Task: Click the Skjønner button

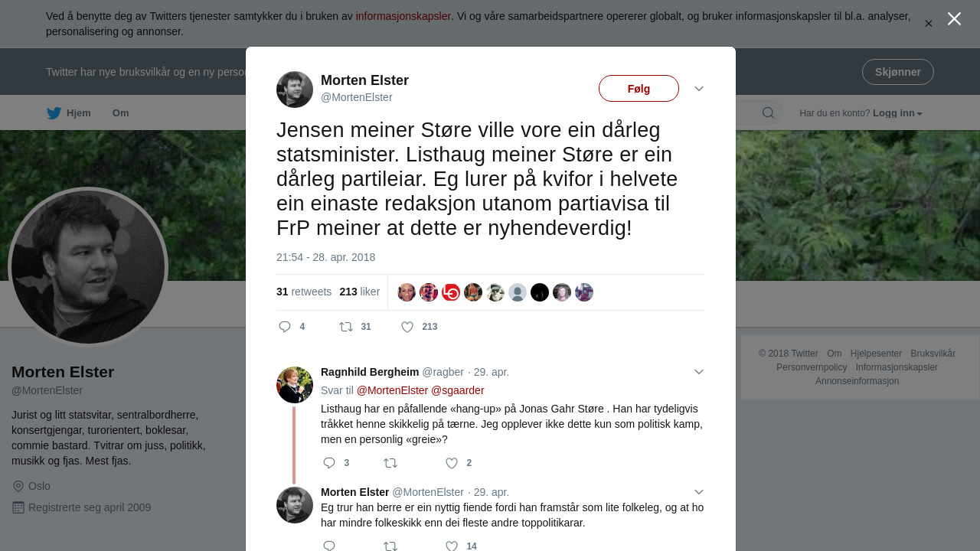Action: (x=898, y=72)
